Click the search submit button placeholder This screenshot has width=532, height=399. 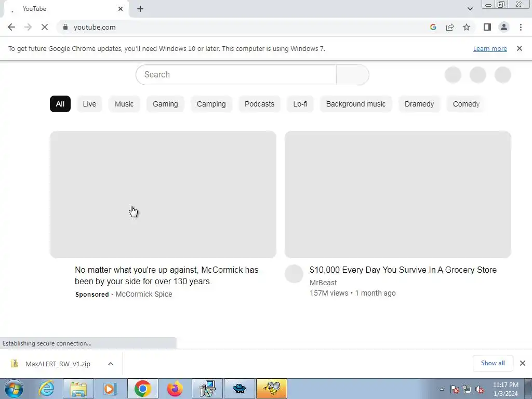tap(353, 75)
